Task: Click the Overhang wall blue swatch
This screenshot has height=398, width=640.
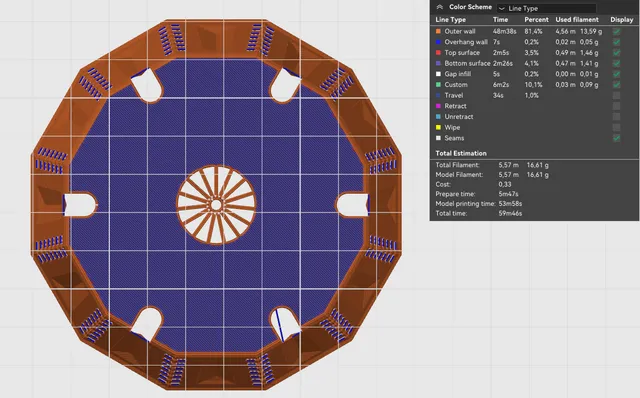Action: click(x=438, y=42)
